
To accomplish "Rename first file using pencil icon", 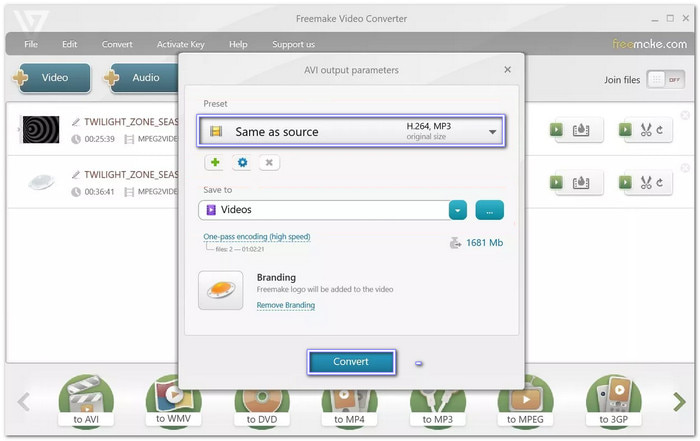I will [x=76, y=122].
